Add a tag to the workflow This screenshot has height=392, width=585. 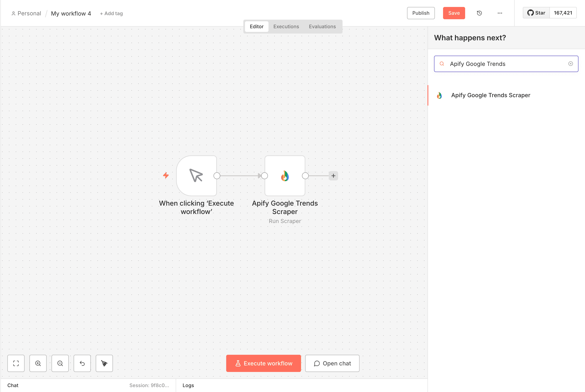pyautogui.click(x=111, y=14)
